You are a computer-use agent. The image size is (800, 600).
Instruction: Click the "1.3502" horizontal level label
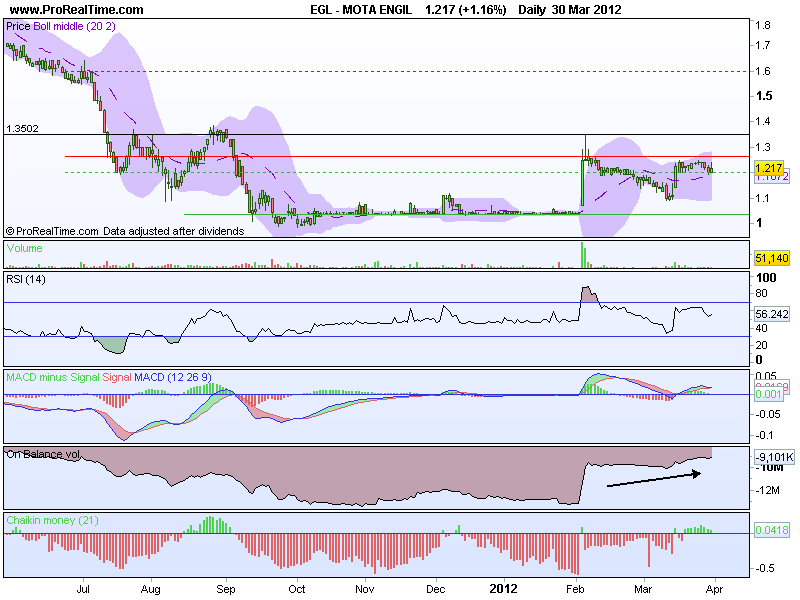click(22, 129)
